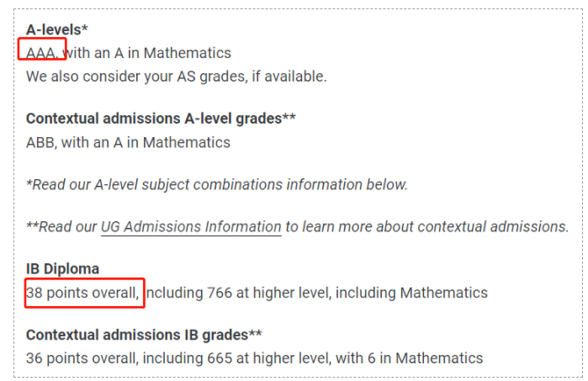Click '**Read our' text before the link
Image resolution: width=588 pixels, height=381 pixels.
[x=61, y=227]
